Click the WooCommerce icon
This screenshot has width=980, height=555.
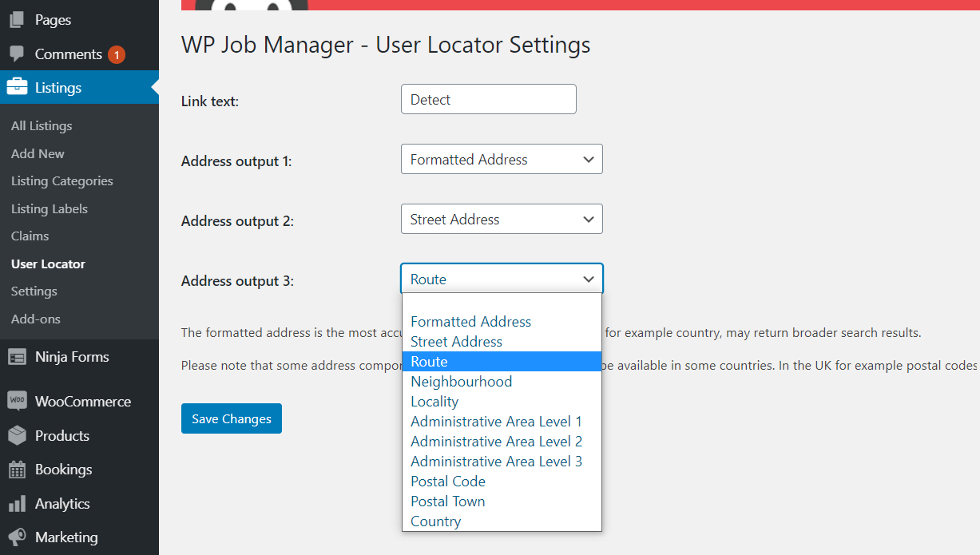click(x=18, y=401)
